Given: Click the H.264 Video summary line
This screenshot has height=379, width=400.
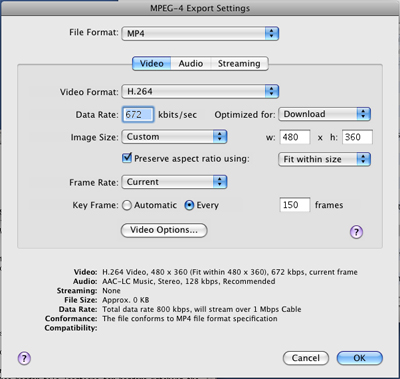Looking at the screenshot, I should click(230, 272).
